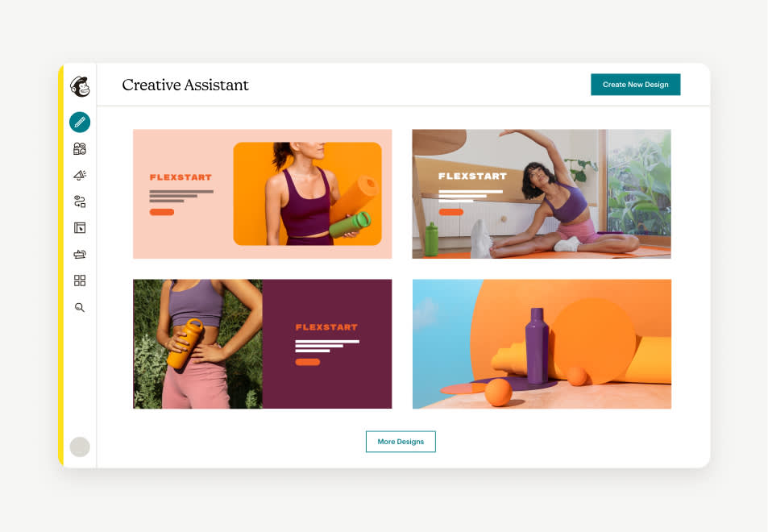Select the Campaigns megaphone icon

80,175
